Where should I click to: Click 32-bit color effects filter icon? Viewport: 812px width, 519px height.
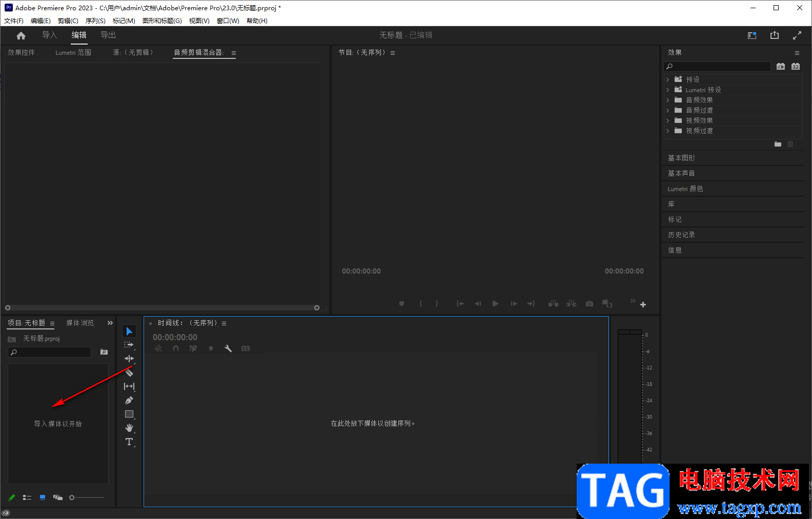(x=796, y=67)
